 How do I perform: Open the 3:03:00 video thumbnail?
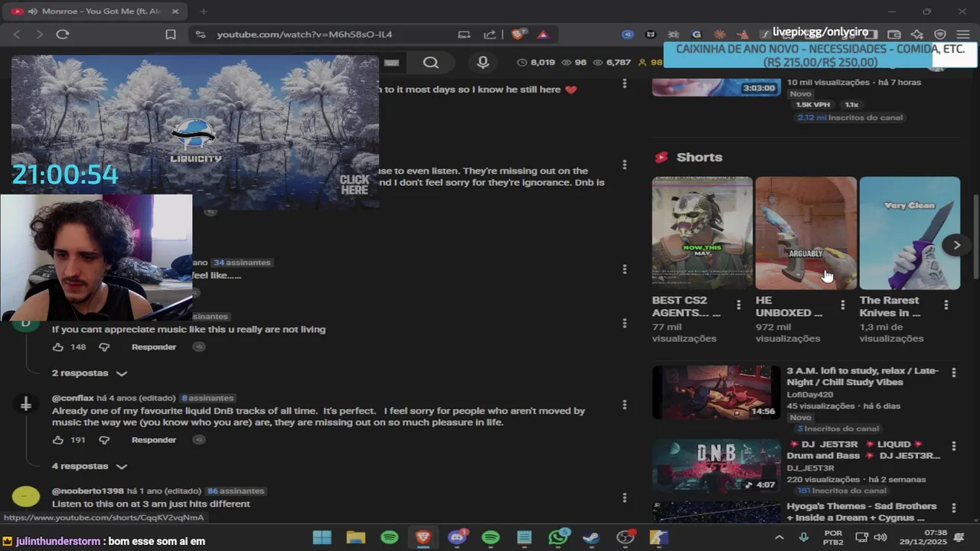tap(717, 86)
